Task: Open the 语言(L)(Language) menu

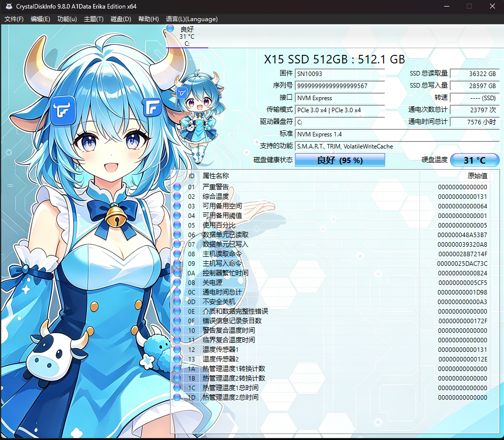Action: (192, 19)
